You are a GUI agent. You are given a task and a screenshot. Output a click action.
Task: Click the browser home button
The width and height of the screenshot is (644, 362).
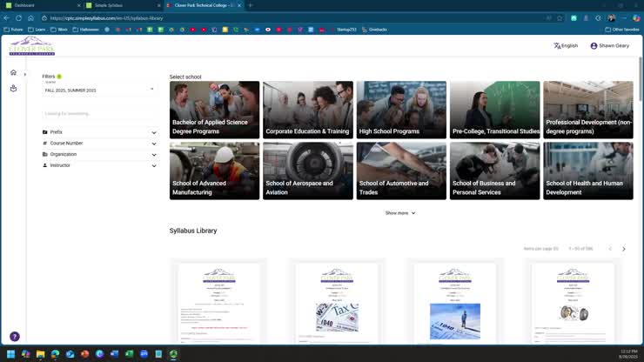pyautogui.click(x=30, y=18)
